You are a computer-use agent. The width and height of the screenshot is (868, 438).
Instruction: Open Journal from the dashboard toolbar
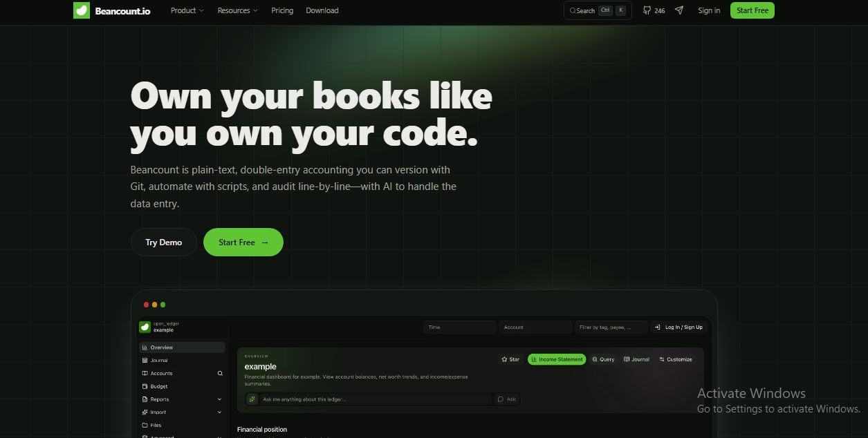pos(636,359)
